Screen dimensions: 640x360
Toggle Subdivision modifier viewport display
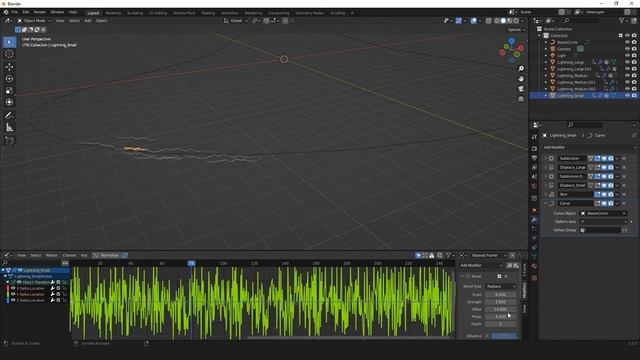pos(604,158)
